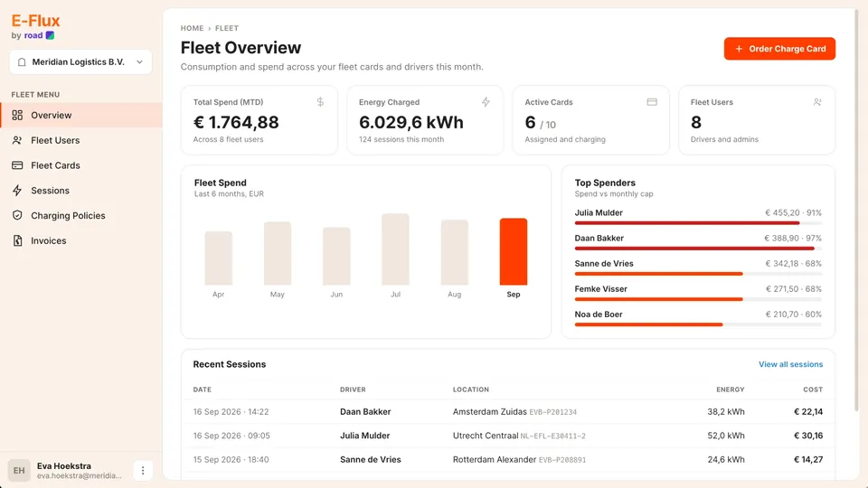The width and height of the screenshot is (868, 488).
Task: Click Julia Mulder's spend progress bar
Action: pos(698,223)
